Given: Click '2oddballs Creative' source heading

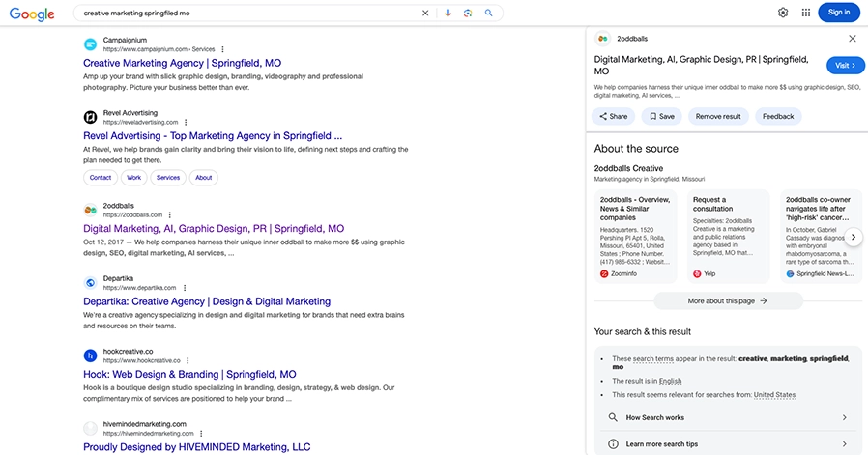Looking at the screenshot, I should (628, 168).
